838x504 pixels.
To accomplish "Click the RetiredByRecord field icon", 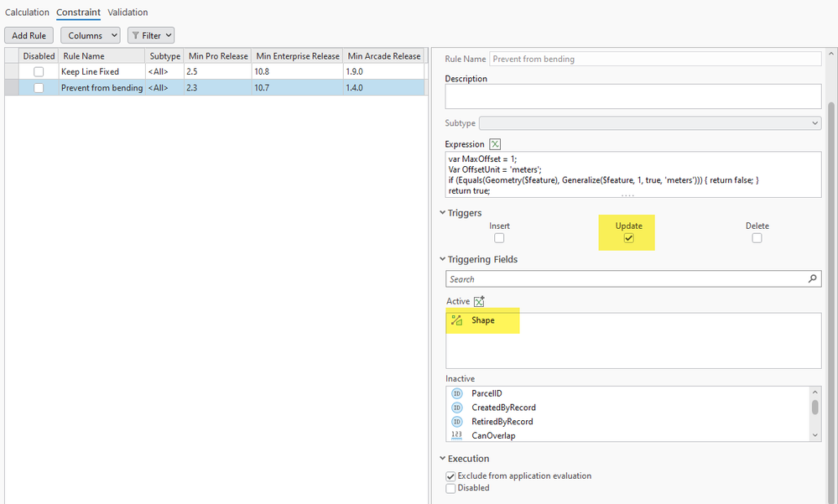I will pyautogui.click(x=457, y=421).
